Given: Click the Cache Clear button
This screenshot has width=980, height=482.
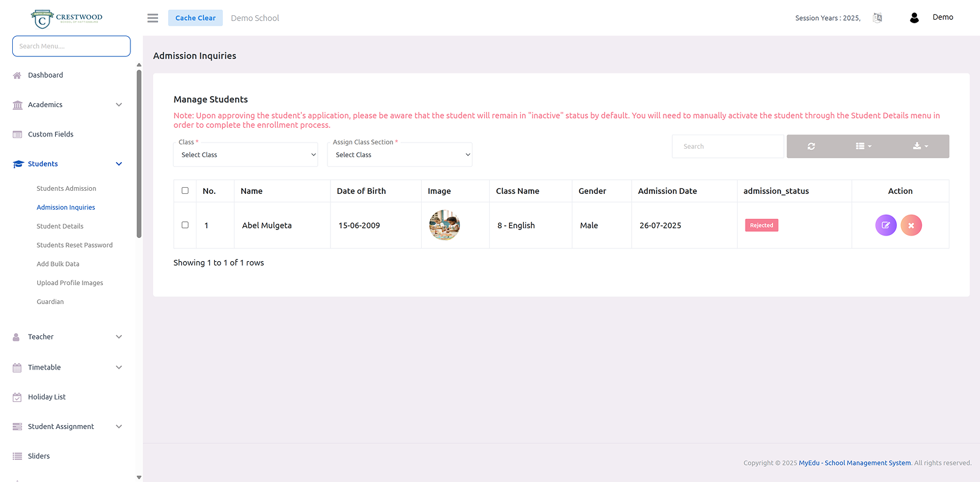Looking at the screenshot, I should point(195,18).
